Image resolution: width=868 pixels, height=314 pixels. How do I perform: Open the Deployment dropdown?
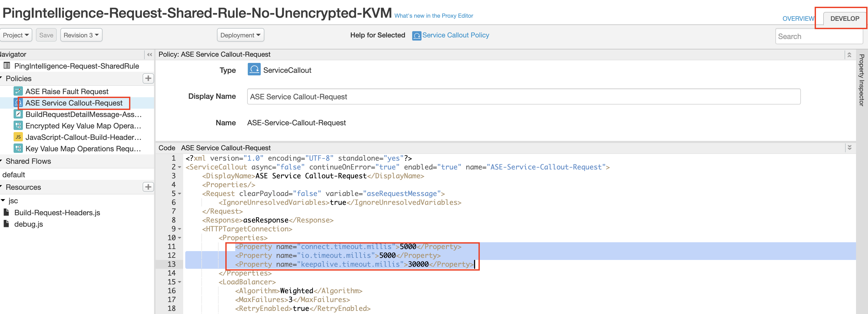coord(239,35)
